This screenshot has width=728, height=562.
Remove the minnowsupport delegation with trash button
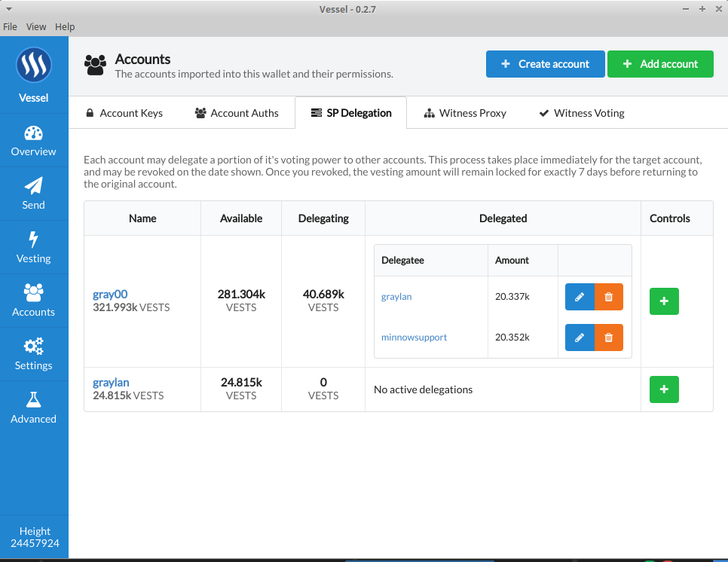pyautogui.click(x=609, y=338)
